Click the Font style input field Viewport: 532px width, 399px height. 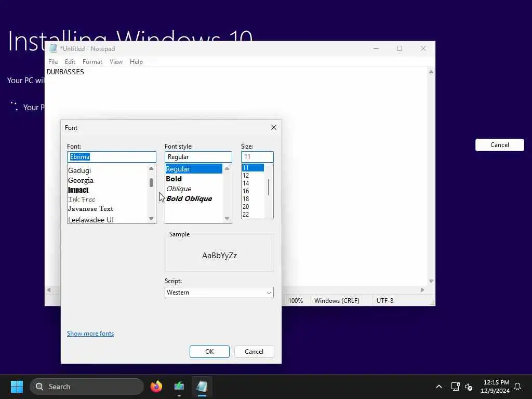click(x=198, y=157)
